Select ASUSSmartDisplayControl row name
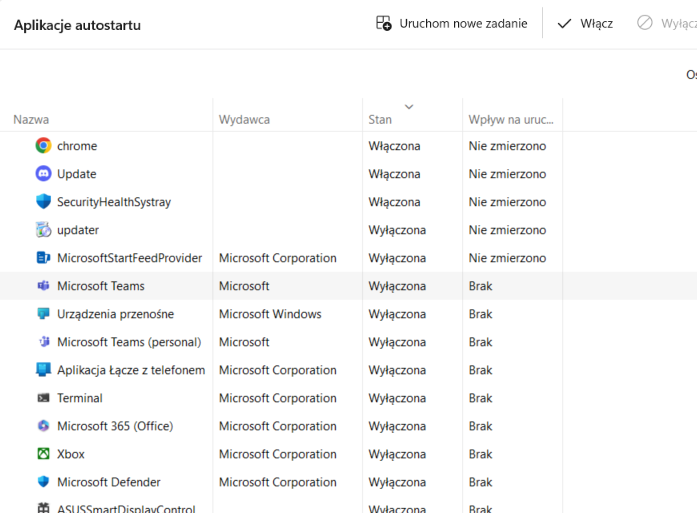 [x=126, y=509]
